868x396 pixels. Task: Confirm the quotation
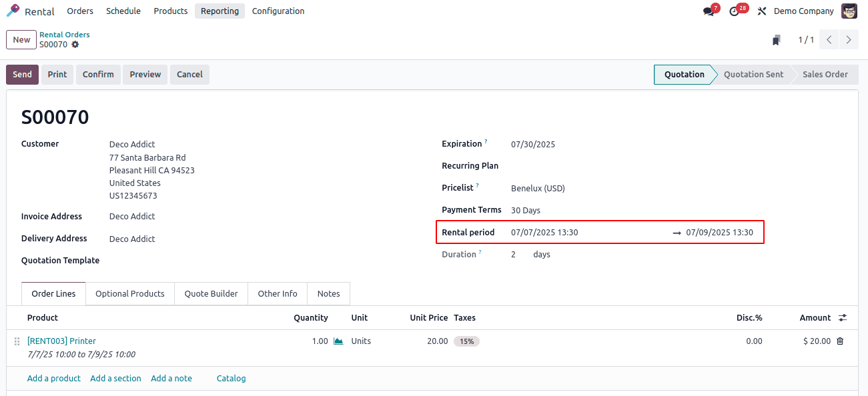coord(98,75)
